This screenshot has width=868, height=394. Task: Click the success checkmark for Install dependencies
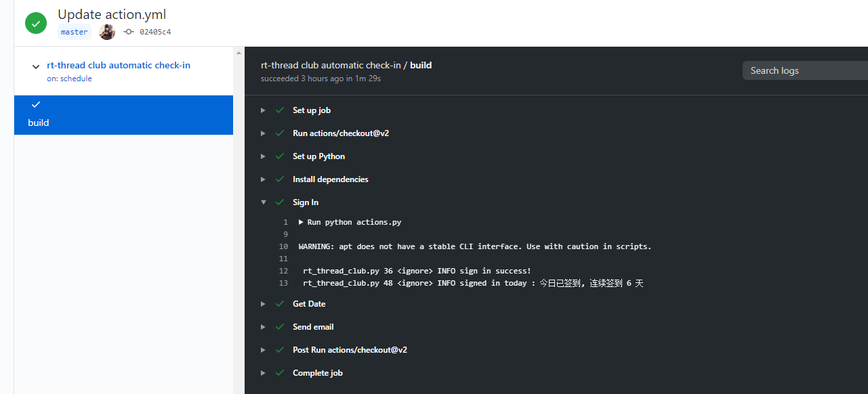(280, 179)
